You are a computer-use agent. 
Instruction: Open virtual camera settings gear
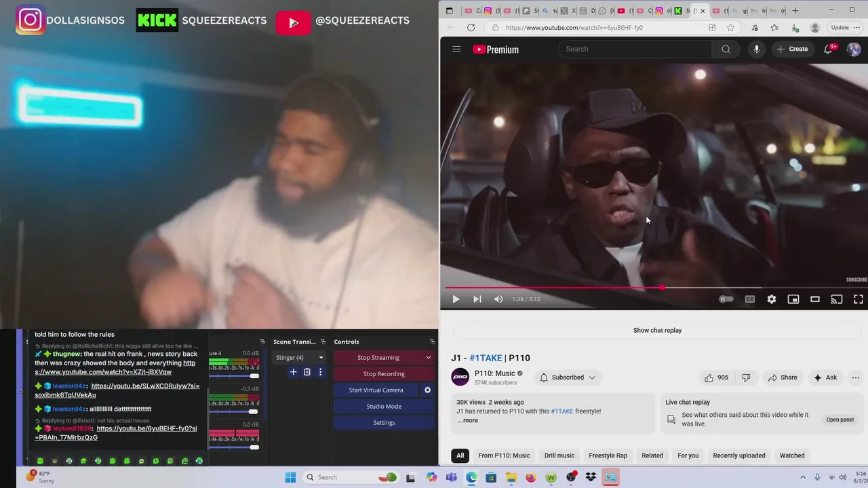click(x=427, y=390)
